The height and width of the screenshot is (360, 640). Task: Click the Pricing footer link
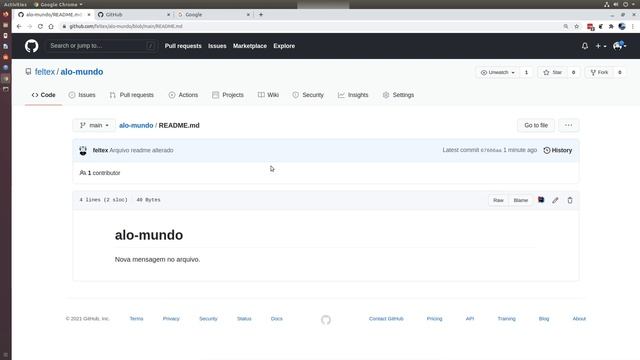[x=434, y=318]
